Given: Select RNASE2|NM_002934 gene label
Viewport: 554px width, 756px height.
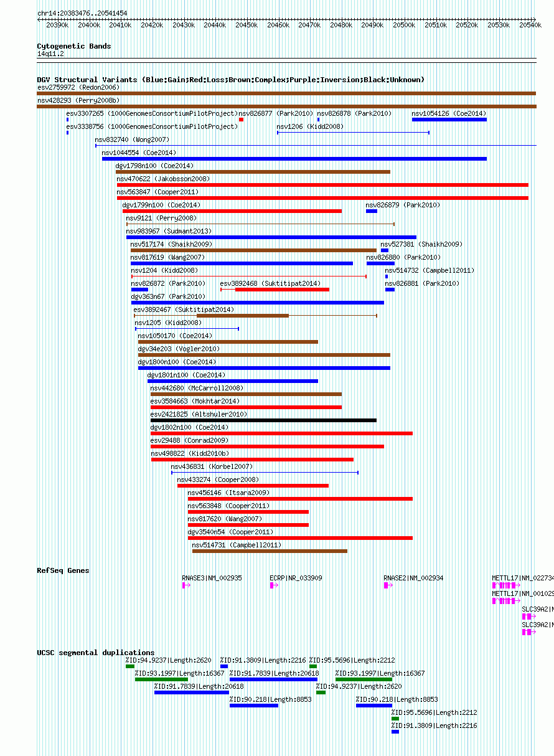Looking at the screenshot, I should coord(414,578).
